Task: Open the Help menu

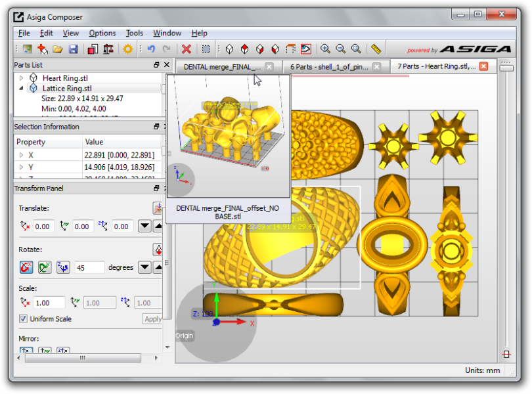Action: pos(199,33)
